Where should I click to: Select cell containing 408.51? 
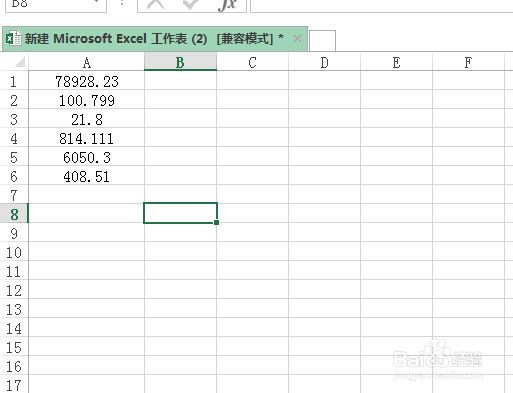[x=87, y=176]
